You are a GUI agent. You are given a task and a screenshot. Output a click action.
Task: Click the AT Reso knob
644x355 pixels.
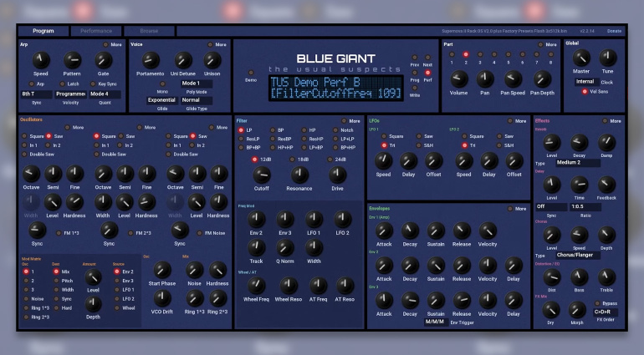[345, 286]
